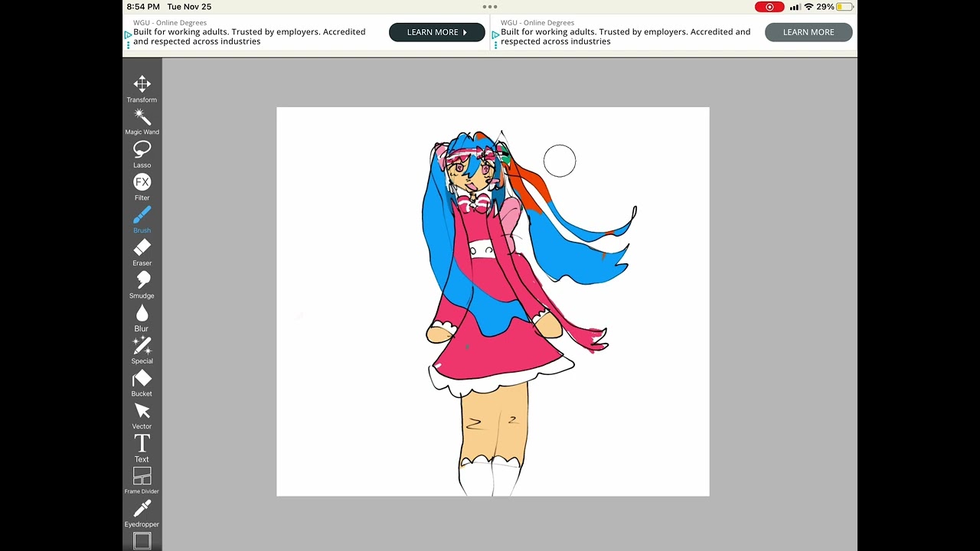Open the FX Filter tool

coord(142,187)
